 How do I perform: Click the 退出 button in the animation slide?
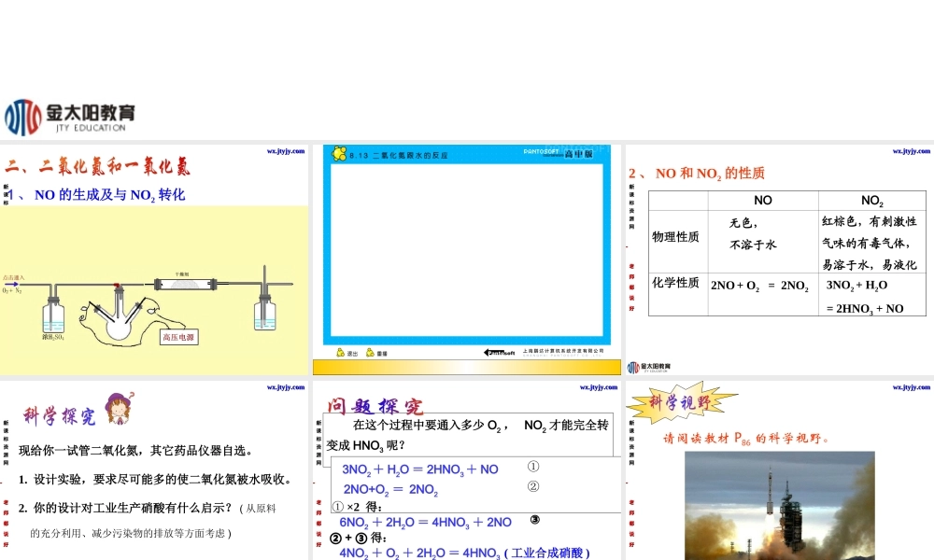click(x=347, y=353)
